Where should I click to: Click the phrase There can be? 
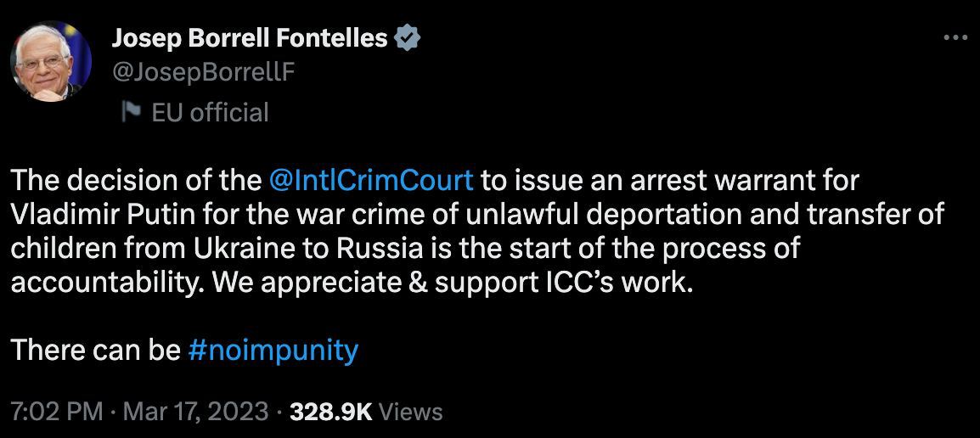(95, 350)
